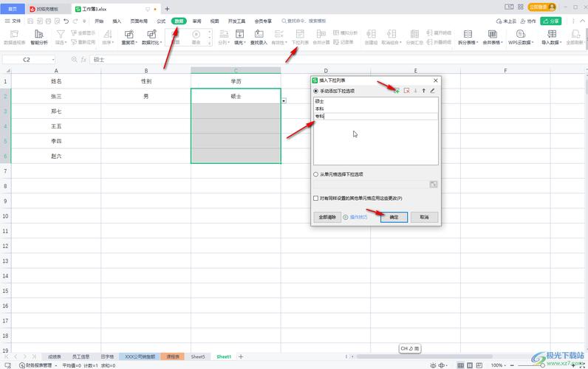Open the 文件 menu
The image size is (588, 369).
tap(13, 21)
